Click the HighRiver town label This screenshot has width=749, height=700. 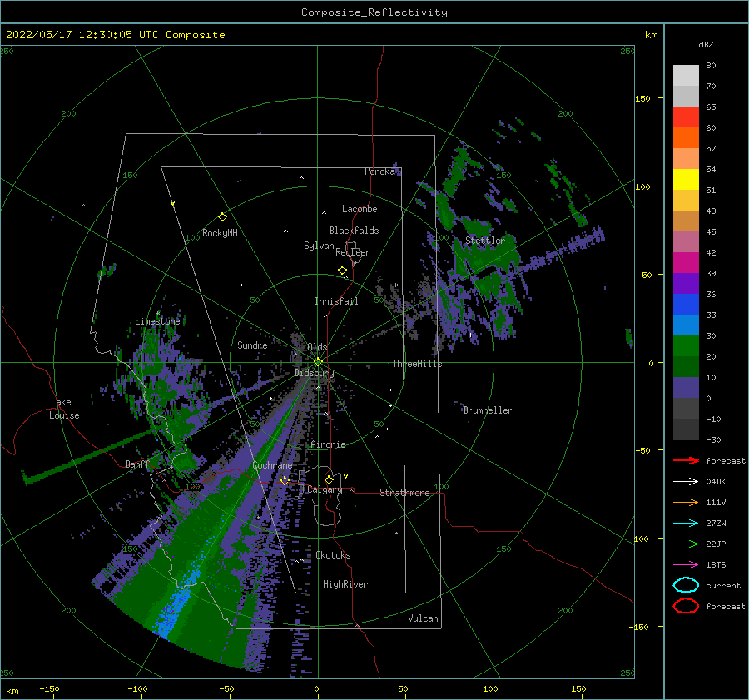point(345,584)
